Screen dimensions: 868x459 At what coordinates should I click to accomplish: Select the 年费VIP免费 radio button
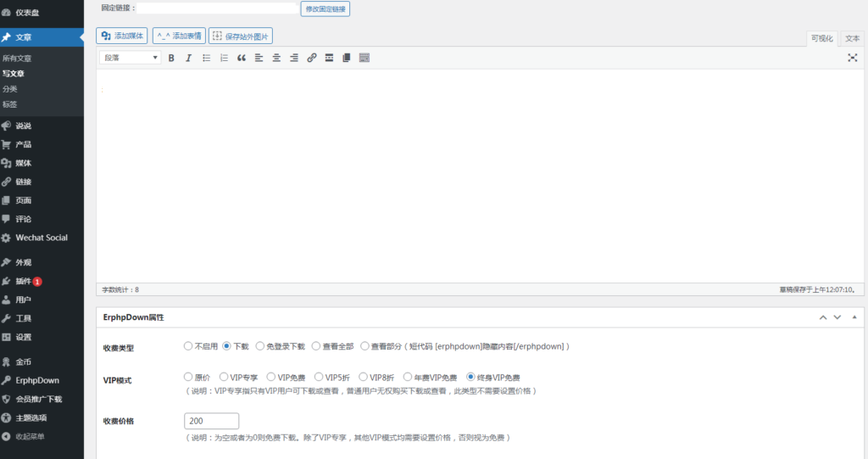[408, 377]
